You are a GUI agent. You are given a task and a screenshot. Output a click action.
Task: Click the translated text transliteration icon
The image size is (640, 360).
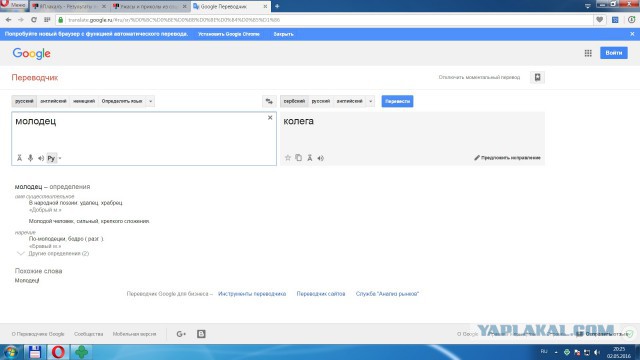click(310, 158)
